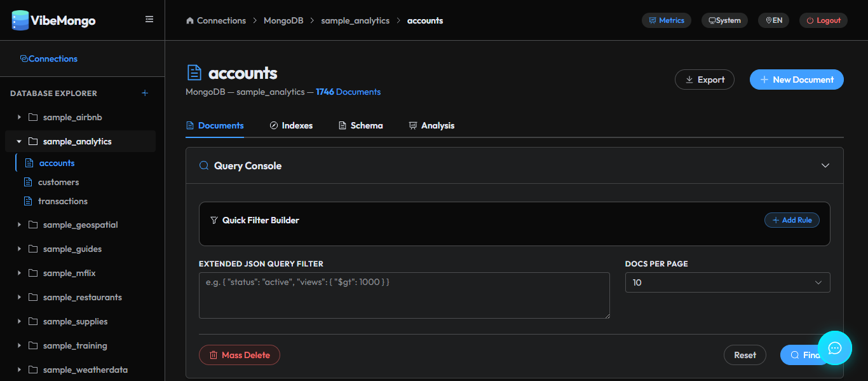
Task: Expand the sample_weatherdata database arrow
Action: coord(19,370)
